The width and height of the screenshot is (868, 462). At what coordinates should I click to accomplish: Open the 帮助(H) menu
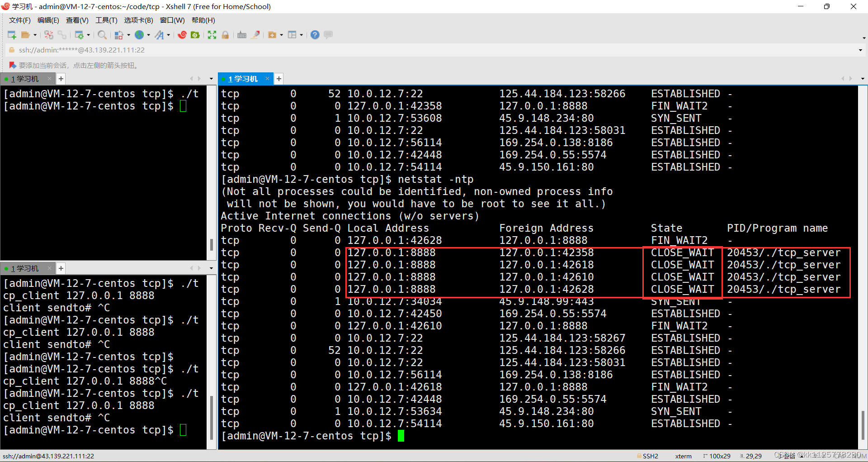click(203, 20)
